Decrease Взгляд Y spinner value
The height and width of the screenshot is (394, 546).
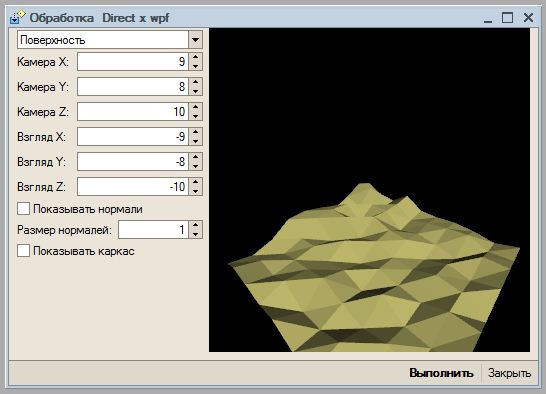195,167
